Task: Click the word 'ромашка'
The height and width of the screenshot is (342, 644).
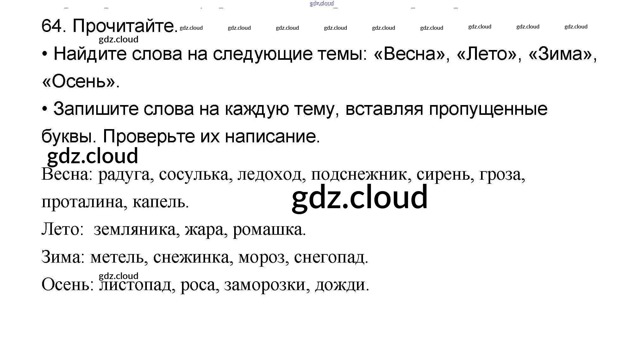Action: click(268, 229)
